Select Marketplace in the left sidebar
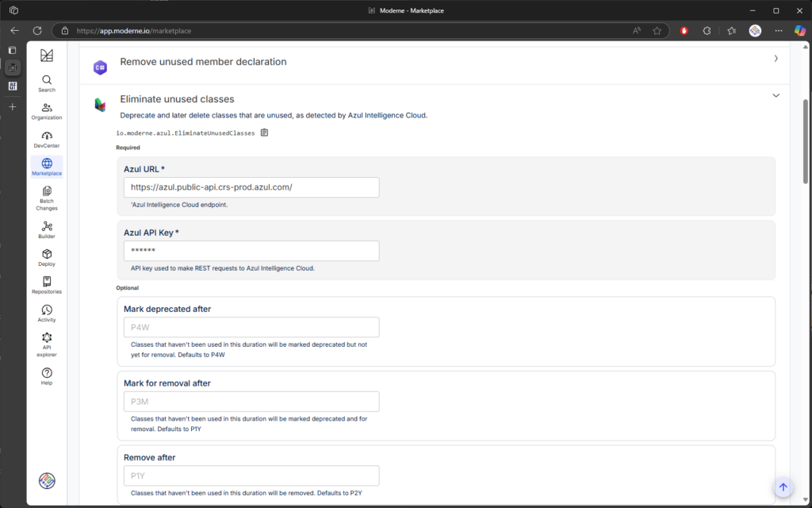 (x=47, y=167)
